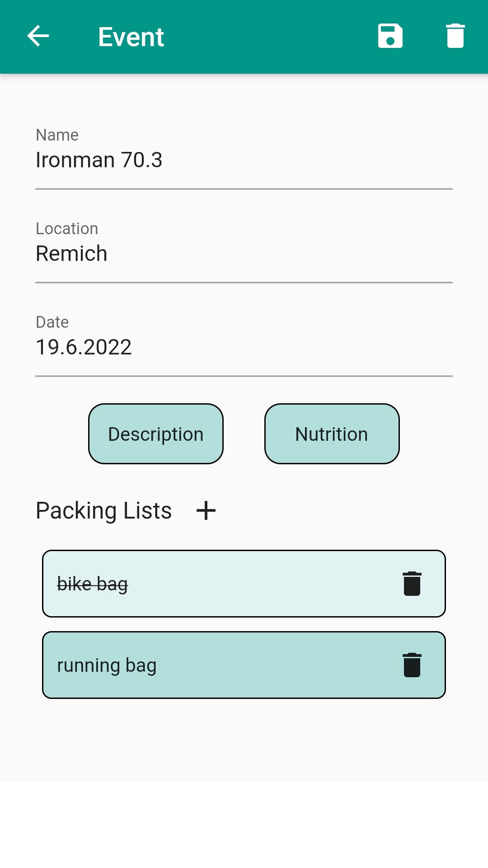Tap the Packing Lists heading
Viewport: 488px width, 868px height.
point(104,511)
